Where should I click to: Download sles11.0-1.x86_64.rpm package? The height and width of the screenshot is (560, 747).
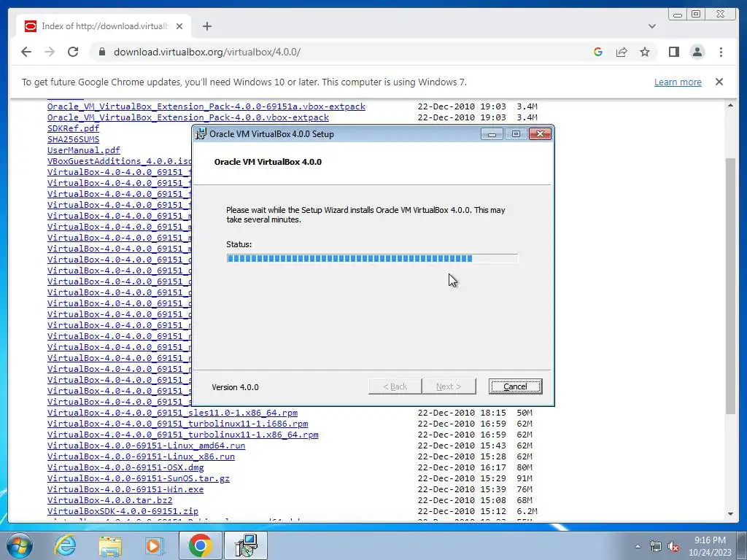pyautogui.click(x=172, y=413)
